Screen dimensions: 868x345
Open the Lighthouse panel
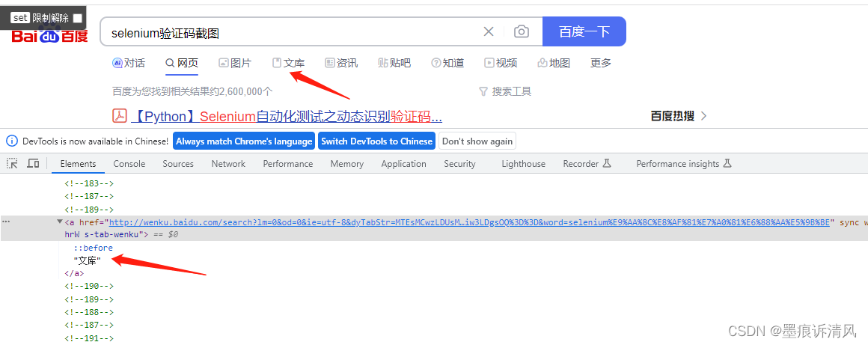pos(523,164)
